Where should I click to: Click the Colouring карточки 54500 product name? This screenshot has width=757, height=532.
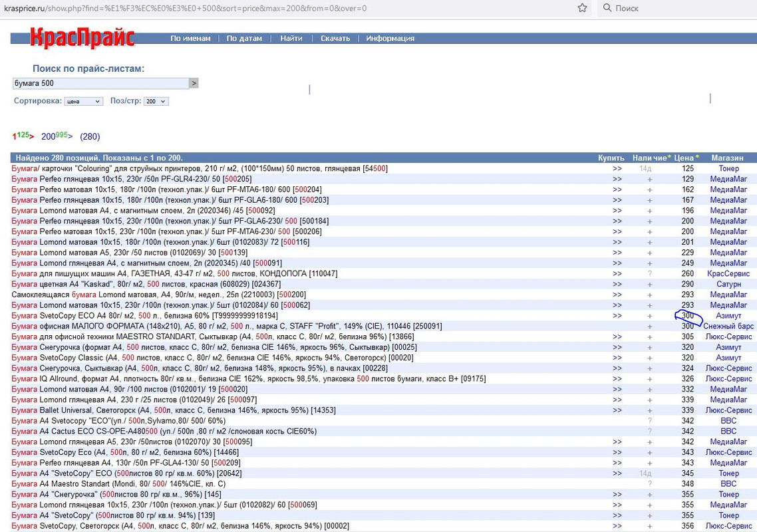pos(200,168)
